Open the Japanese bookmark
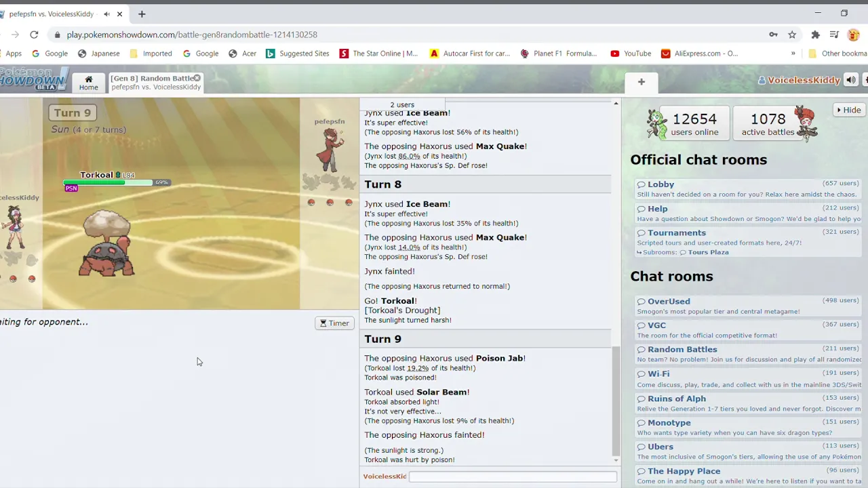 [x=98, y=54]
